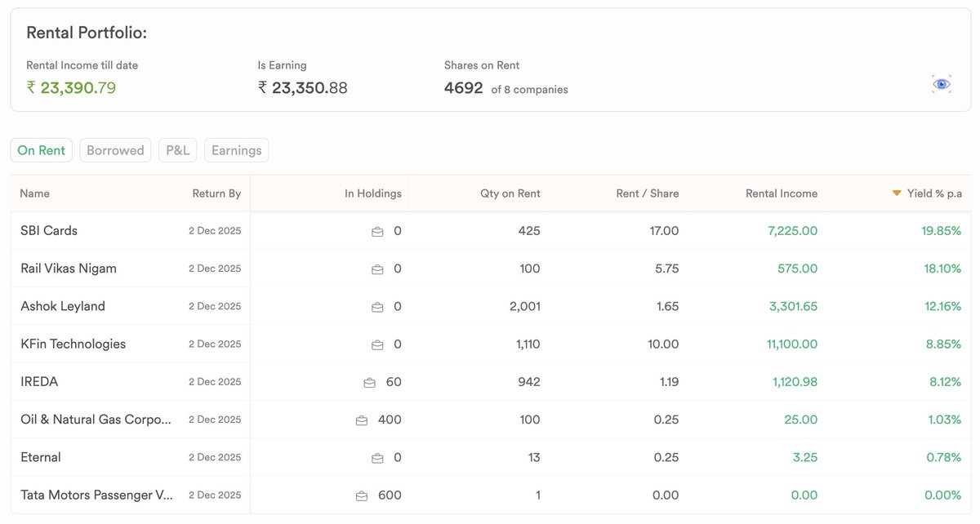Click rental income till date ₹ 23,390.79

click(x=71, y=87)
